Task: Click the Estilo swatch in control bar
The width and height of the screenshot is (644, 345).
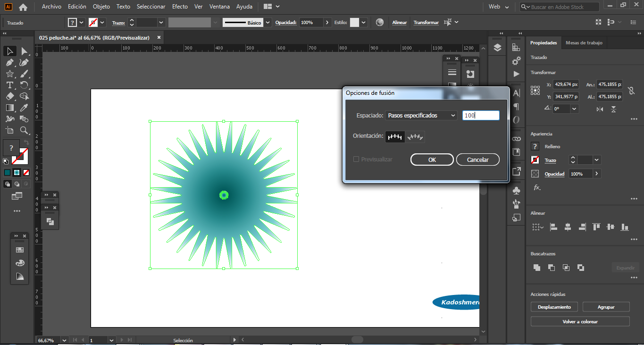Action: click(x=355, y=22)
